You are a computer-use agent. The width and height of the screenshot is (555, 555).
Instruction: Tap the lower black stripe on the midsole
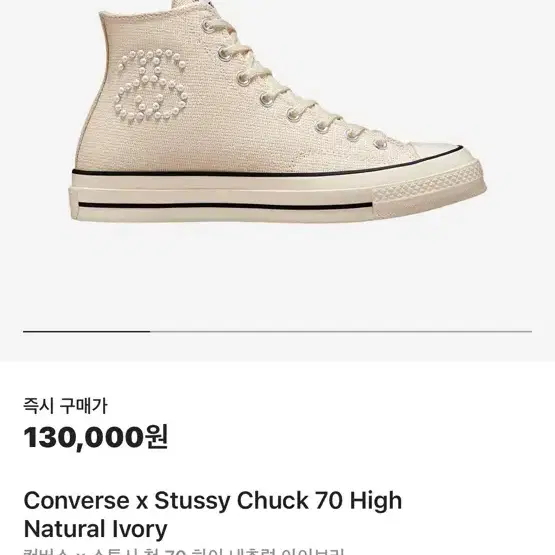coord(225,206)
